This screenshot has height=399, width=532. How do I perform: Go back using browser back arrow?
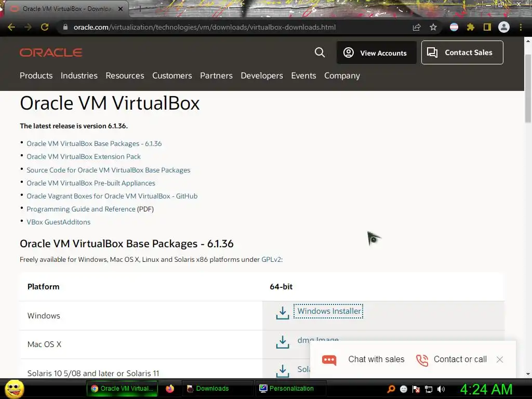(x=11, y=27)
